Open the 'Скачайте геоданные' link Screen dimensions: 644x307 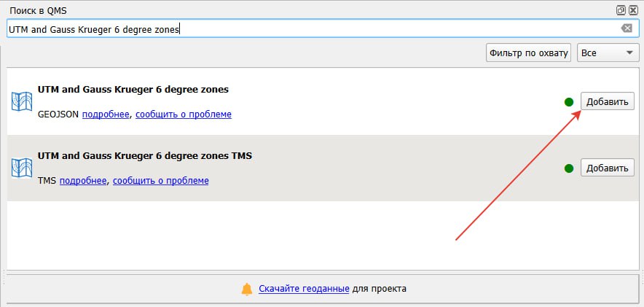304,289
